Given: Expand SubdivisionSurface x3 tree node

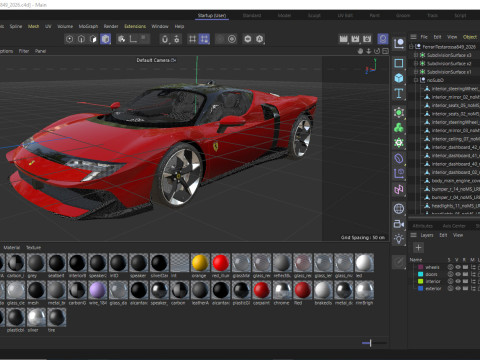Looking at the screenshot, I should tap(416, 55).
